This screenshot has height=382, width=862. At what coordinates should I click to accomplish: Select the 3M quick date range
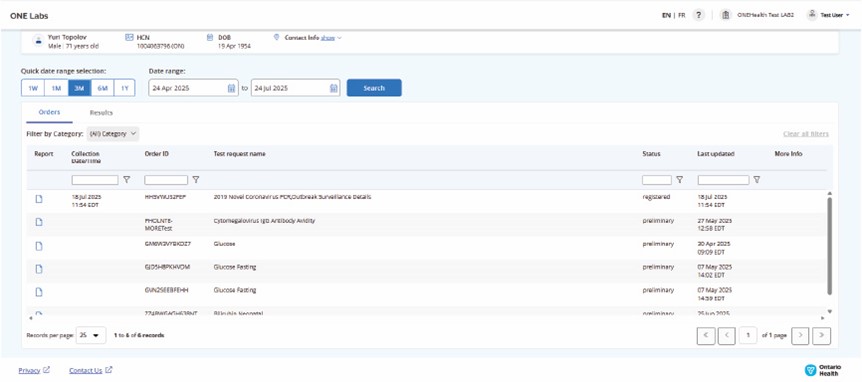(x=79, y=88)
